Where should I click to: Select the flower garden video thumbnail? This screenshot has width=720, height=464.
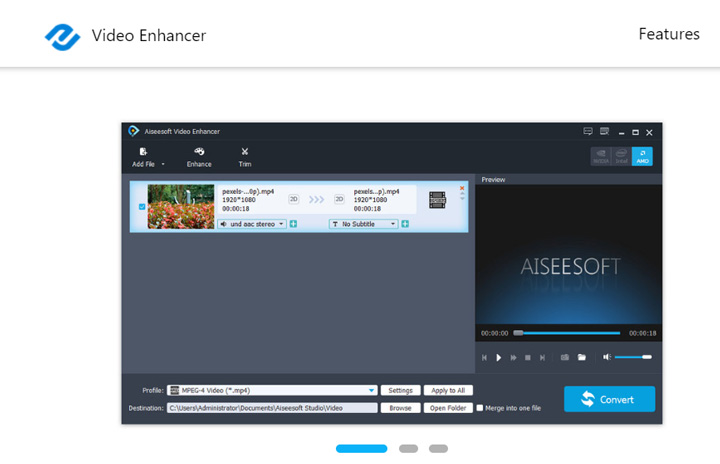tap(181, 207)
